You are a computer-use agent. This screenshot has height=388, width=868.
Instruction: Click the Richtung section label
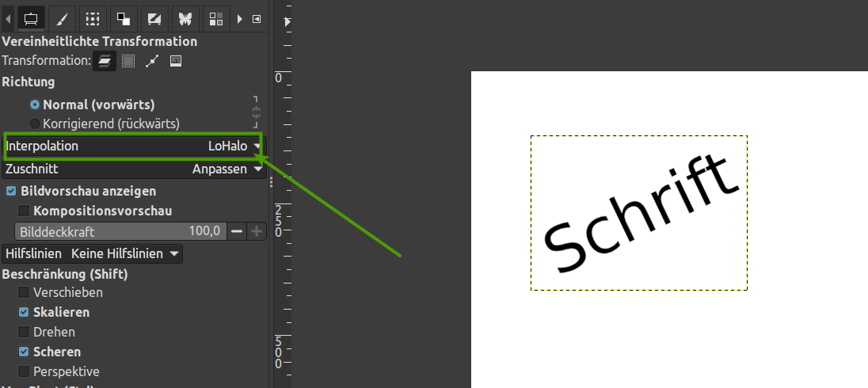tap(29, 82)
